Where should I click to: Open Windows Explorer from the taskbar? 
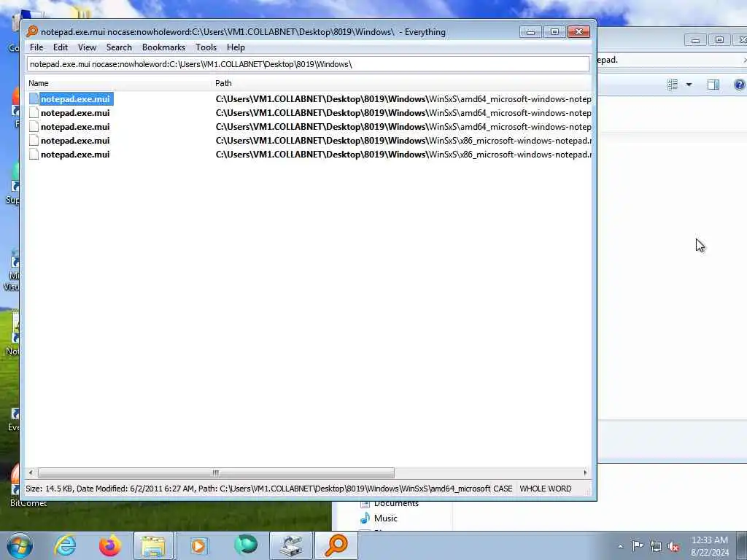153,545
